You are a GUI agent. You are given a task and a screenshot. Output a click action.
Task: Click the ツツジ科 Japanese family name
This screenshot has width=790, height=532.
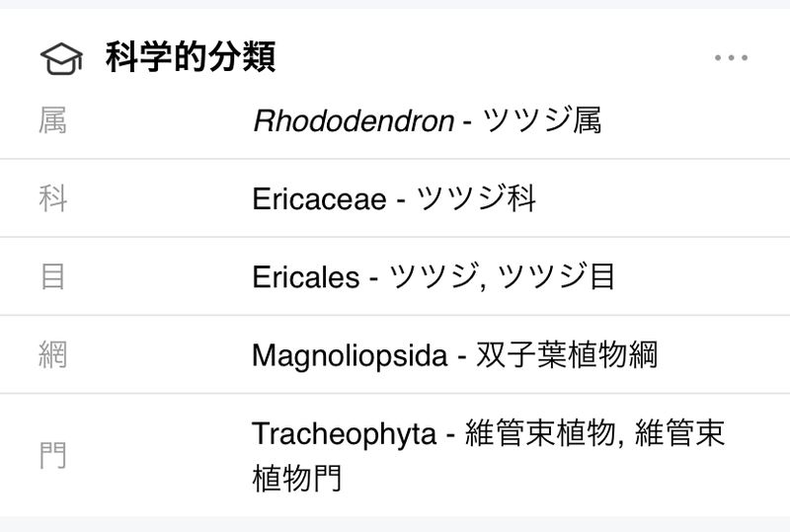click(476, 198)
